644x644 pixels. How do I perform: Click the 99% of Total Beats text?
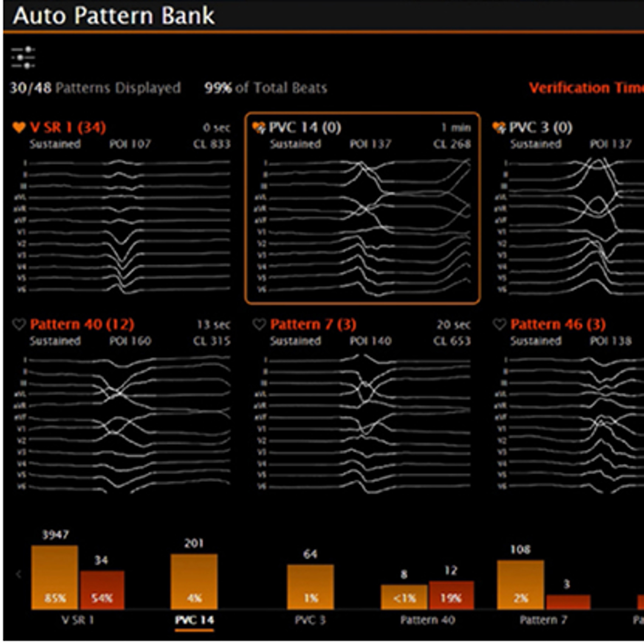266,88
